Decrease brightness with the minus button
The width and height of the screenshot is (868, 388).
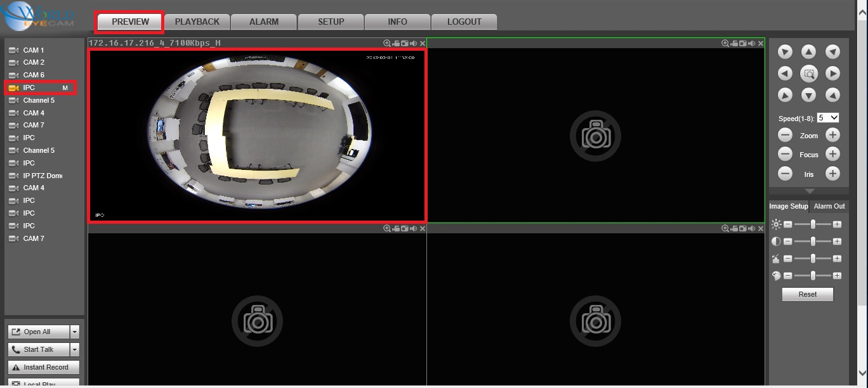788,224
